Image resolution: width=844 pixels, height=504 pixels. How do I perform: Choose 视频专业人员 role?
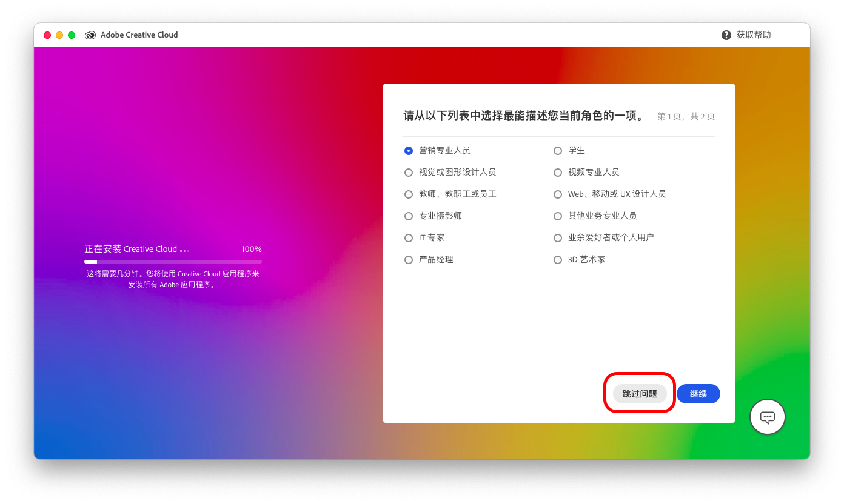click(x=558, y=173)
